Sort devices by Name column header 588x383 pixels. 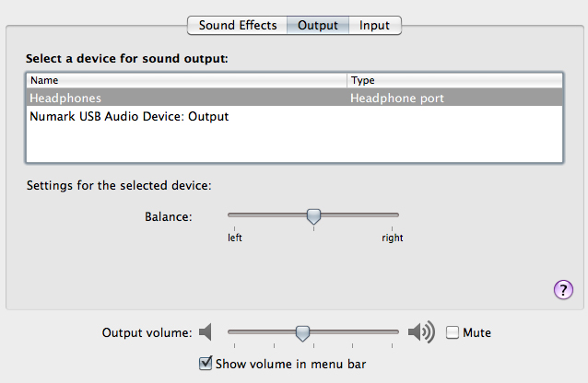[186, 80]
